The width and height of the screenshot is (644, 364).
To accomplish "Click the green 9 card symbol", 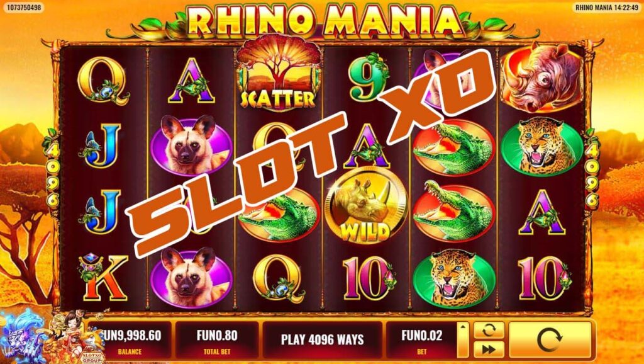I will [x=367, y=79].
